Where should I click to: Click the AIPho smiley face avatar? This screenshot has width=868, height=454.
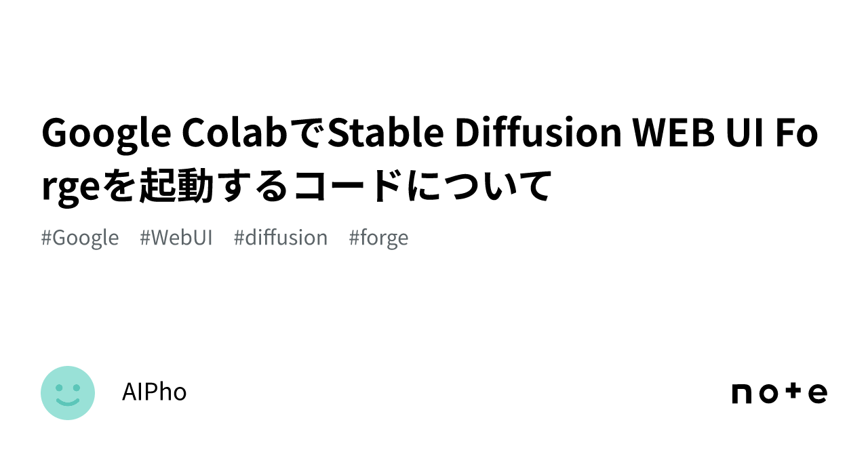point(68,393)
